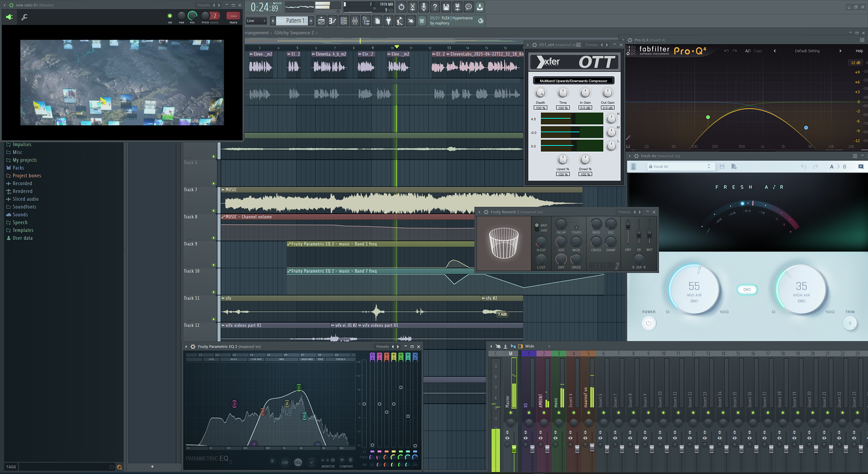Click the wrench icon in video player window
Screen dimensions: 868x474
pos(24,17)
